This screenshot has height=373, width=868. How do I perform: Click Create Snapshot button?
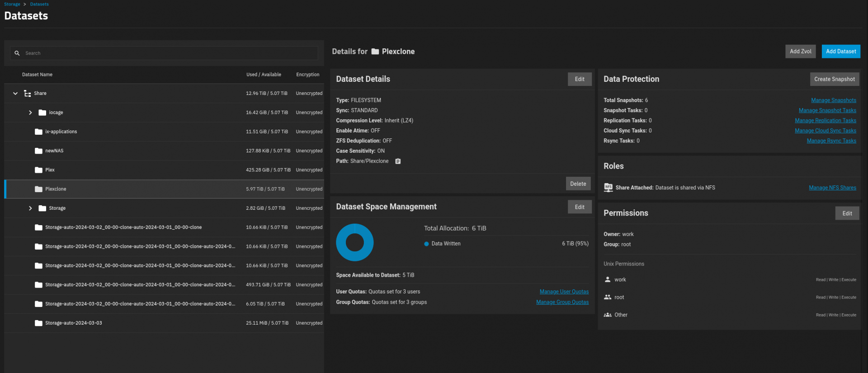pyautogui.click(x=835, y=79)
